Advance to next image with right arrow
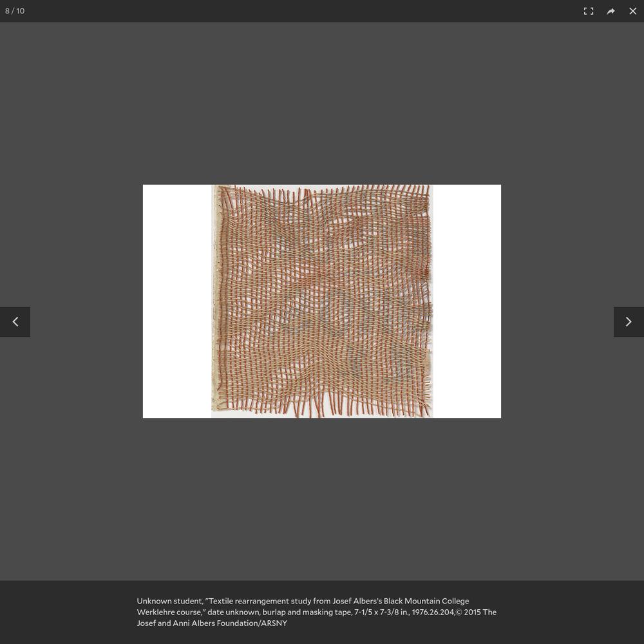 629,322
